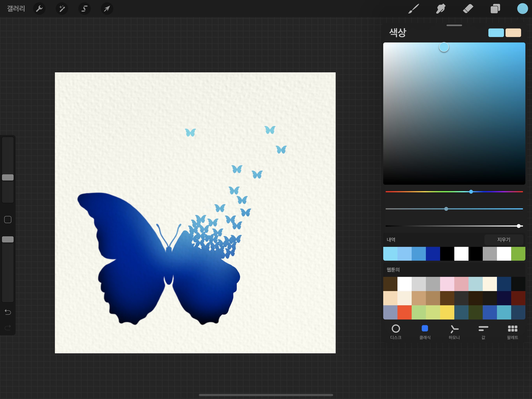
Task: Click the brush size slider handle
Action: click(x=8, y=177)
